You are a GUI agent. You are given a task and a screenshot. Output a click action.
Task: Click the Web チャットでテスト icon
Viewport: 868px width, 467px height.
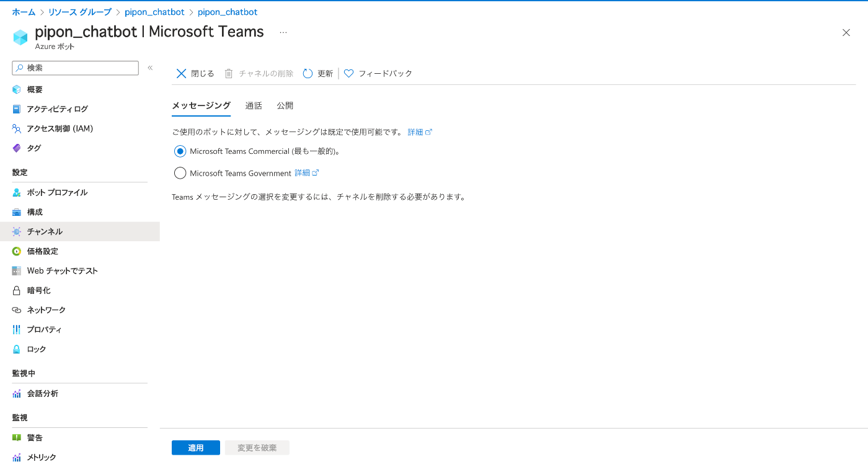(17, 271)
